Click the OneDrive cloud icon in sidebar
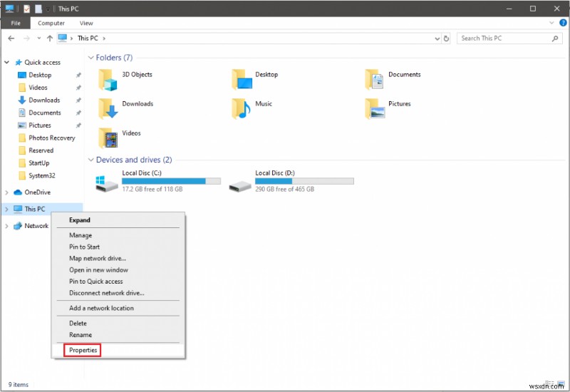The image size is (570, 392). [x=18, y=192]
